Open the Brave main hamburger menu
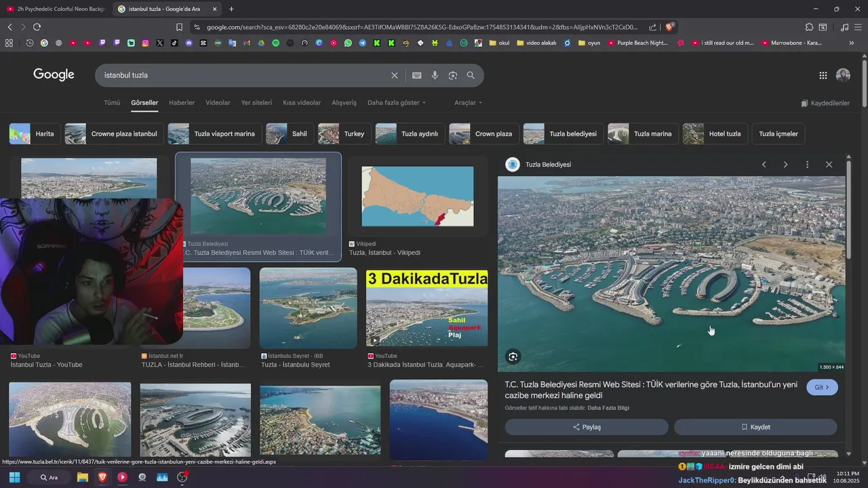This screenshot has width=868, height=488. (859, 27)
